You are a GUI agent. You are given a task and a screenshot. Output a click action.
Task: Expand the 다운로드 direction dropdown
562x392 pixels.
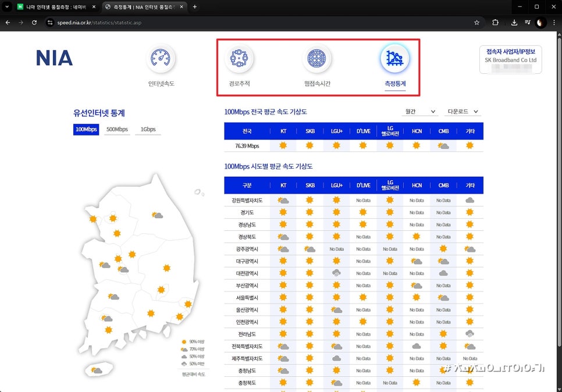[x=463, y=112]
